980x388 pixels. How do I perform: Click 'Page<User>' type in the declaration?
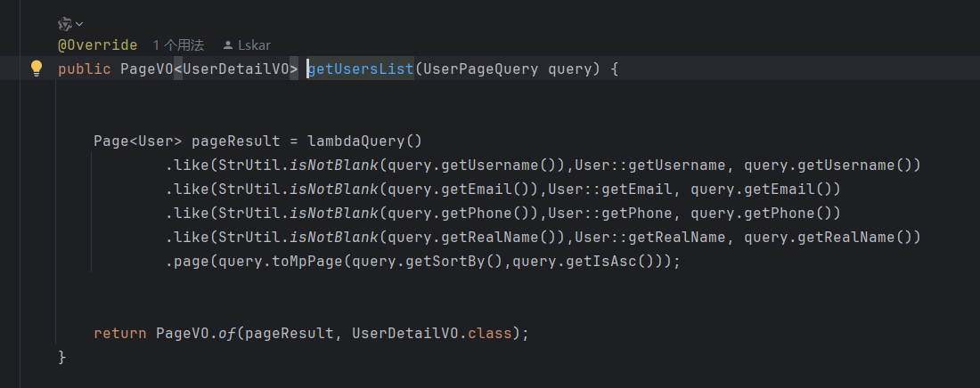(x=137, y=141)
